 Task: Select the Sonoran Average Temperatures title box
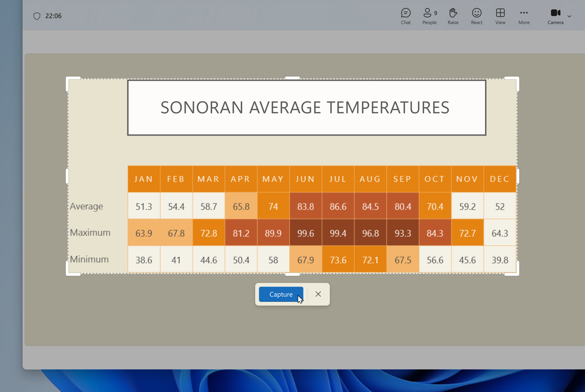306,107
